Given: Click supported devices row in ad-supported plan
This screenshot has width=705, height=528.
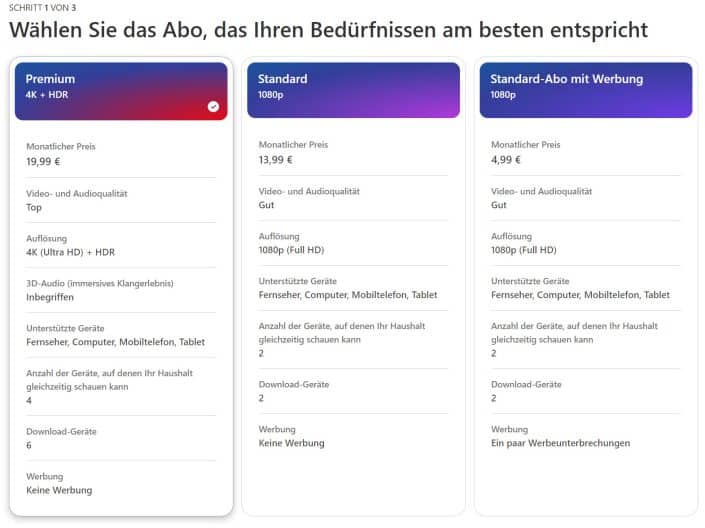Looking at the screenshot, I should coord(586,288).
